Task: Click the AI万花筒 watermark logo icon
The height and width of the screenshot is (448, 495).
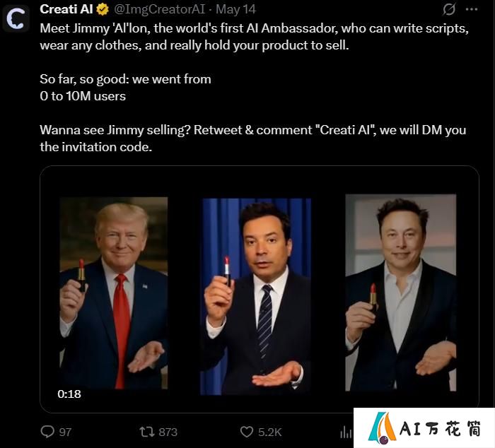Action: click(x=382, y=428)
